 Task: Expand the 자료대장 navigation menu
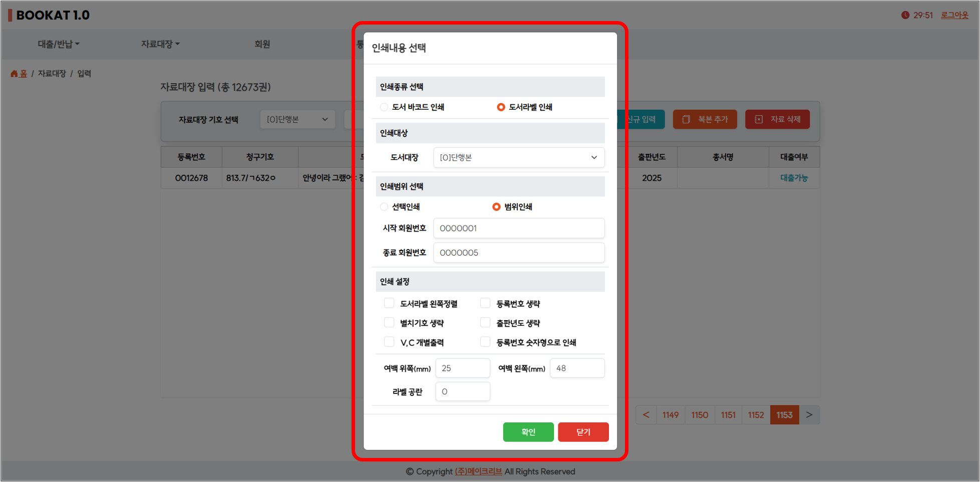coord(160,44)
